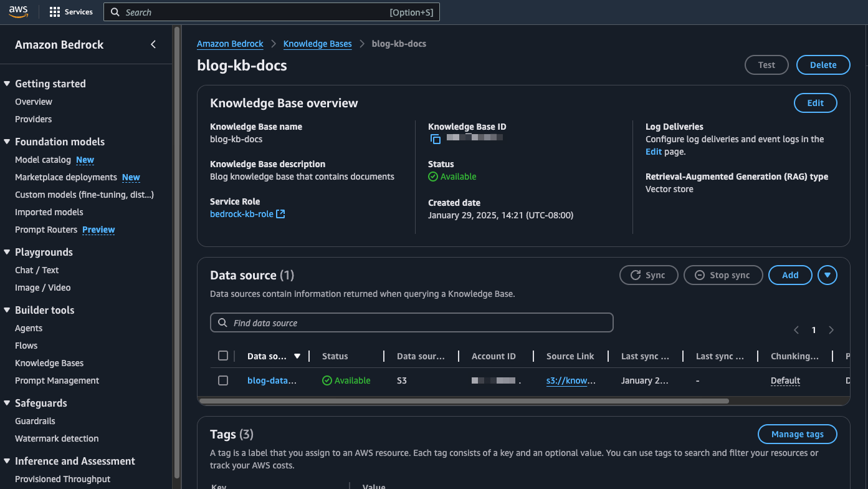Click Available status icon in data source row
This screenshot has width=868, height=489.
point(327,380)
